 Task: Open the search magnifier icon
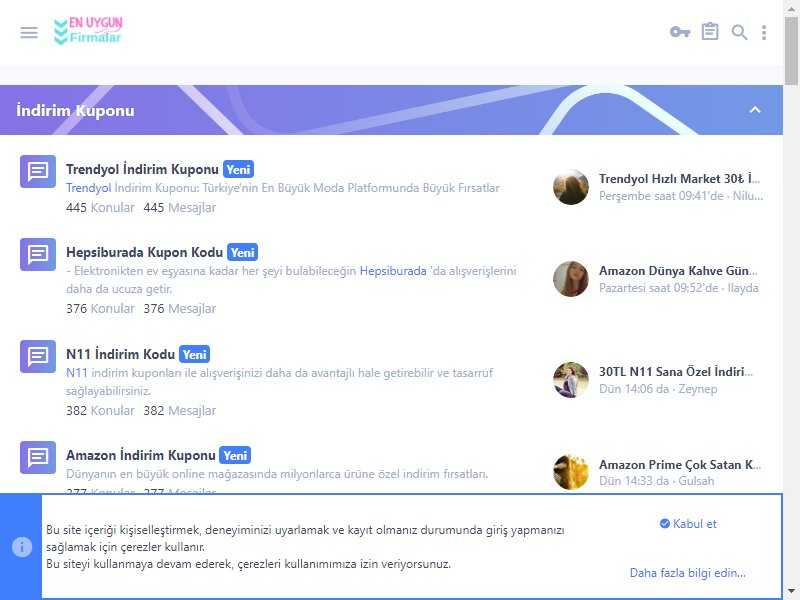[x=739, y=33]
